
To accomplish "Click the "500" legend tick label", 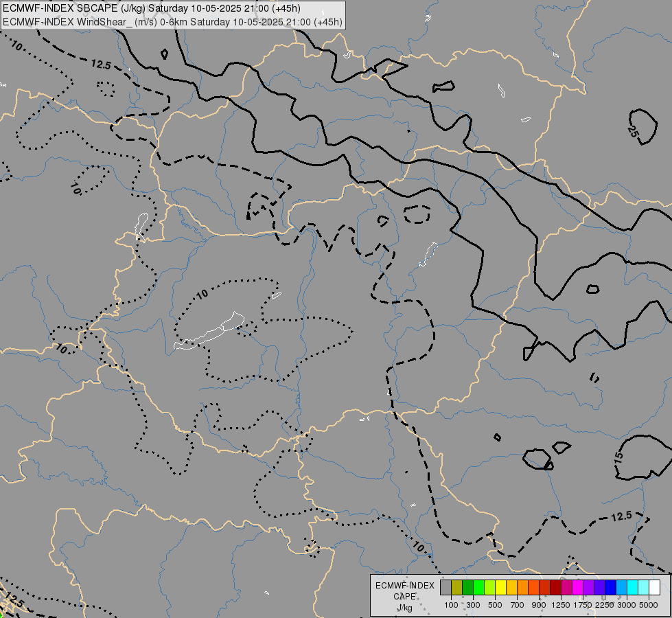I will (x=495, y=605).
